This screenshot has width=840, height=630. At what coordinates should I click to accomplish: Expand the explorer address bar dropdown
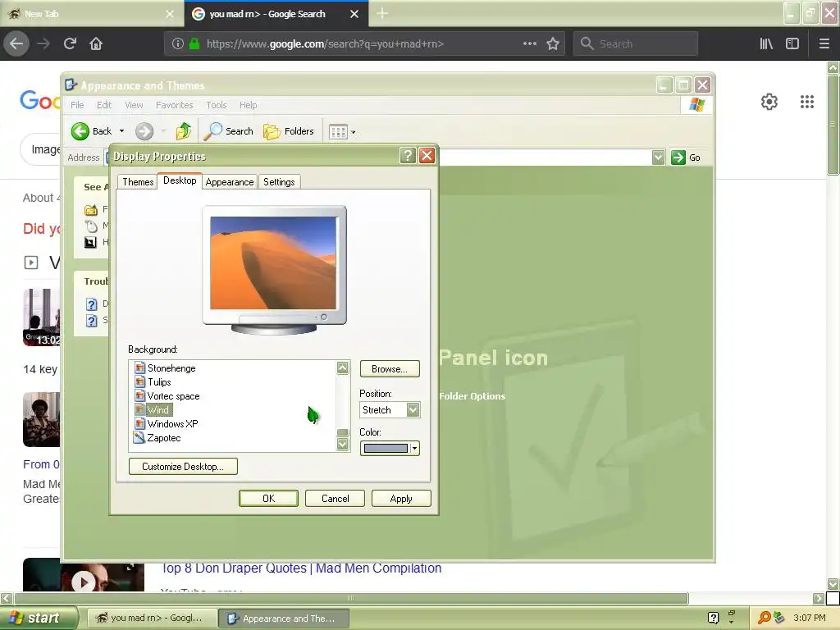tap(659, 157)
